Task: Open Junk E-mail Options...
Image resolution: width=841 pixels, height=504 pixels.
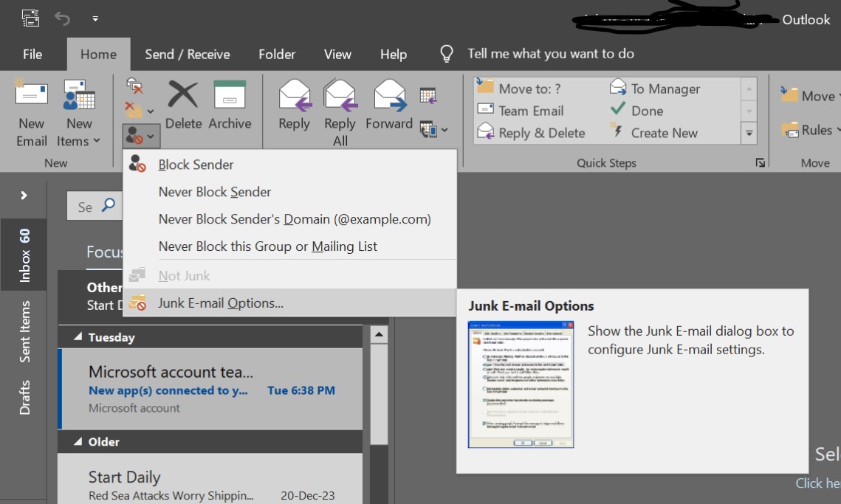Action: click(289, 303)
